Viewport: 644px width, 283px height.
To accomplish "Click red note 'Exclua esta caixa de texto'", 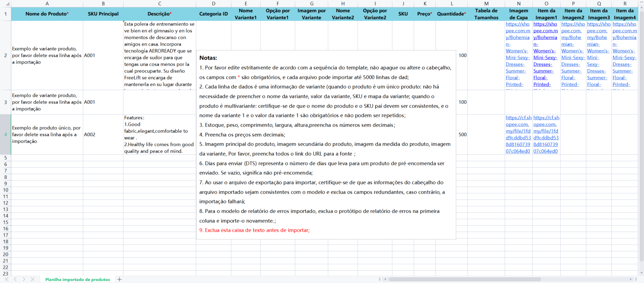I will [254, 230].
